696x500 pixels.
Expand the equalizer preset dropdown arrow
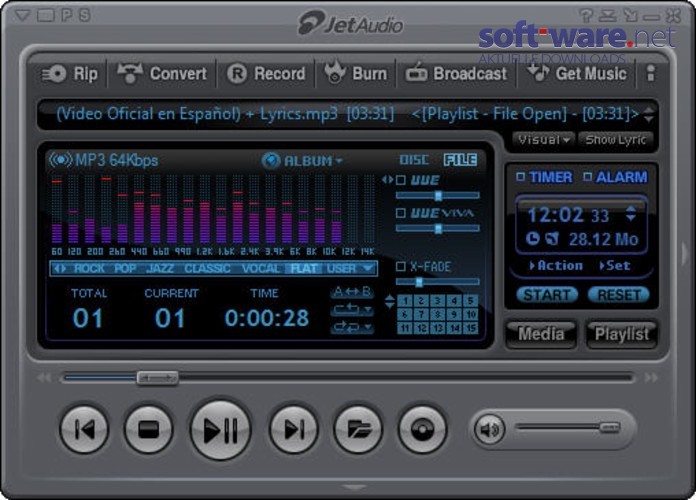click(368, 268)
